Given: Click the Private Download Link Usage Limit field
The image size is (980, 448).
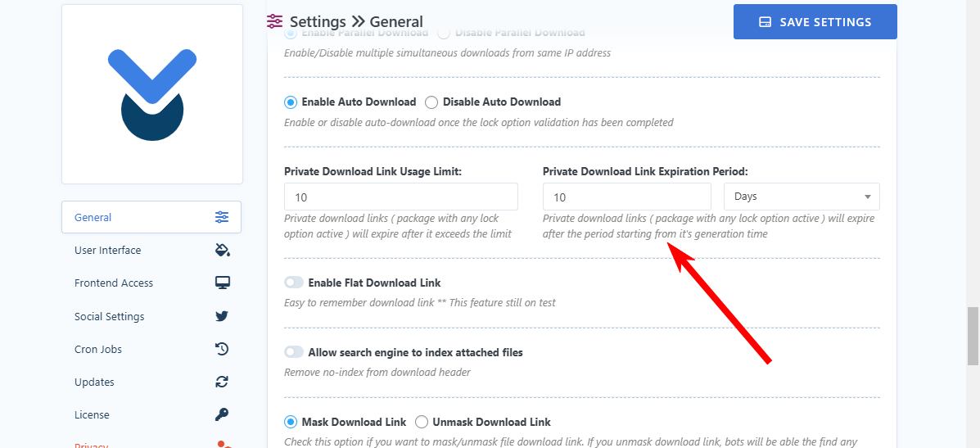Looking at the screenshot, I should [x=400, y=197].
